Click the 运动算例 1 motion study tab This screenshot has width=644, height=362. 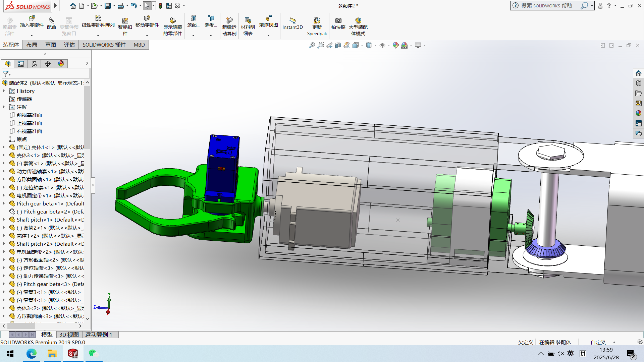click(x=99, y=335)
